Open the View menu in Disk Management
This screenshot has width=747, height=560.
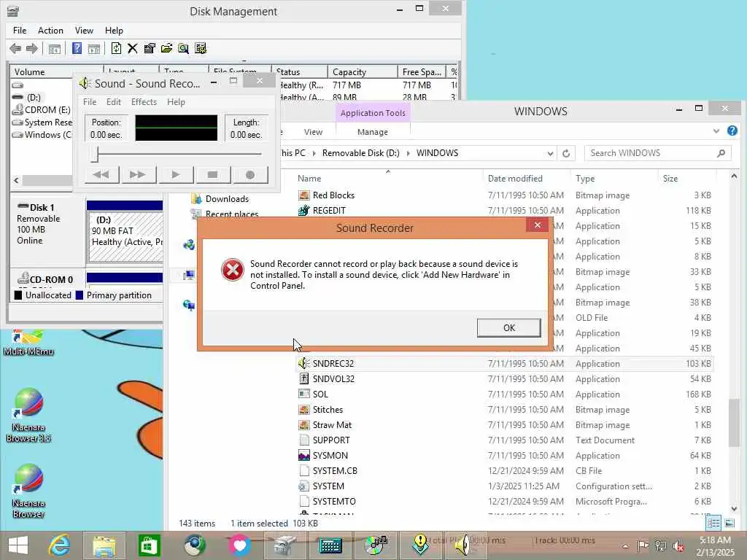[x=84, y=31]
